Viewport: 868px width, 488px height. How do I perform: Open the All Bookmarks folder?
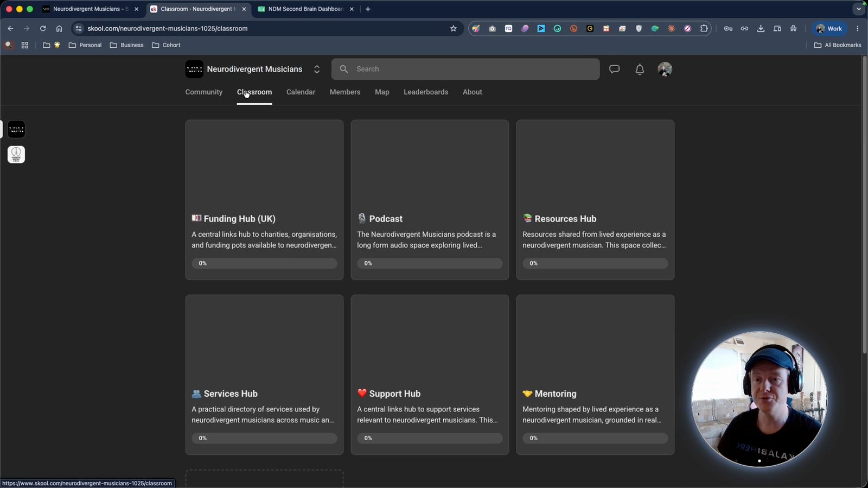(838, 45)
